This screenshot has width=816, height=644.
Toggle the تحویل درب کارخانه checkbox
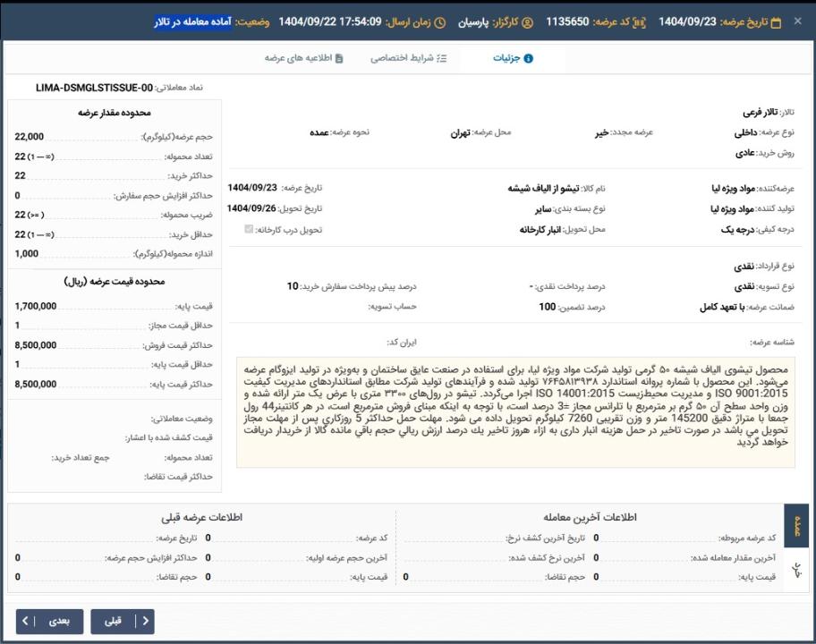[249, 230]
